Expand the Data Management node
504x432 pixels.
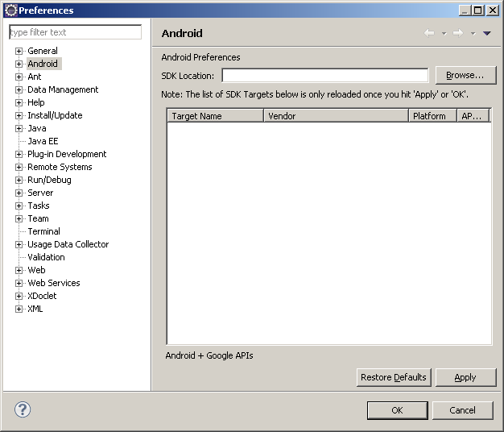click(19, 89)
